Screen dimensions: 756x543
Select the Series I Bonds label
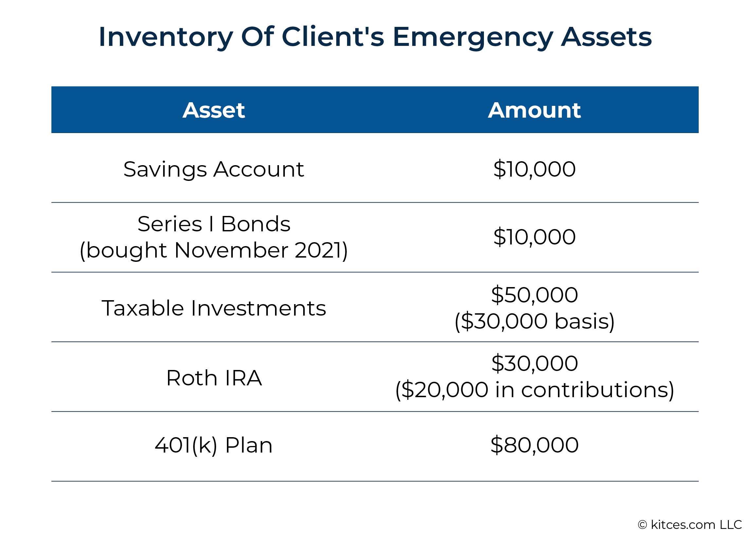(x=214, y=224)
